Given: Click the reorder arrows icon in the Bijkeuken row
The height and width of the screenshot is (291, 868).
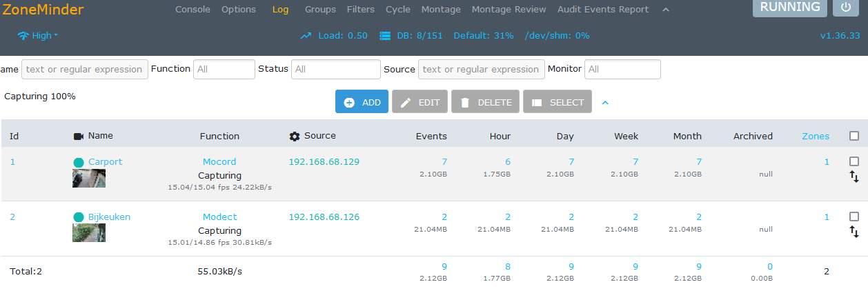Looking at the screenshot, I should (854, 232).
